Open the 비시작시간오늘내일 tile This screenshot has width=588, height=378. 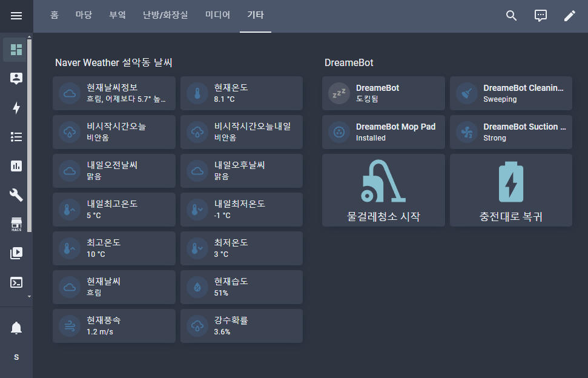coord(242,132)
